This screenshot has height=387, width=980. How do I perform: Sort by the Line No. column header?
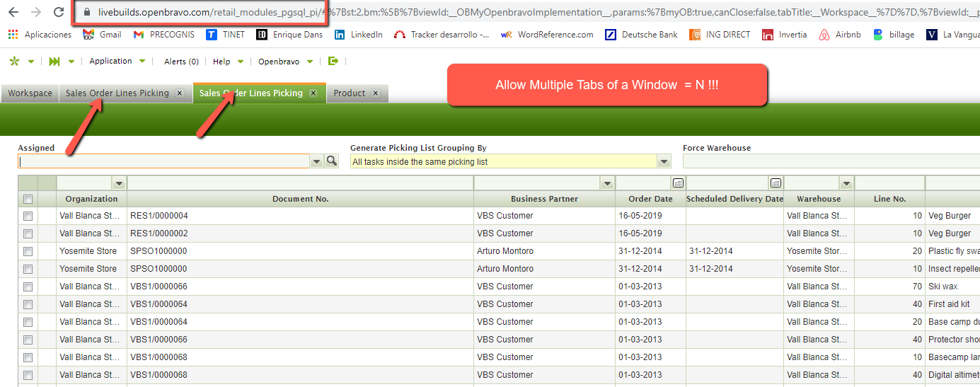tap(889, 199)
